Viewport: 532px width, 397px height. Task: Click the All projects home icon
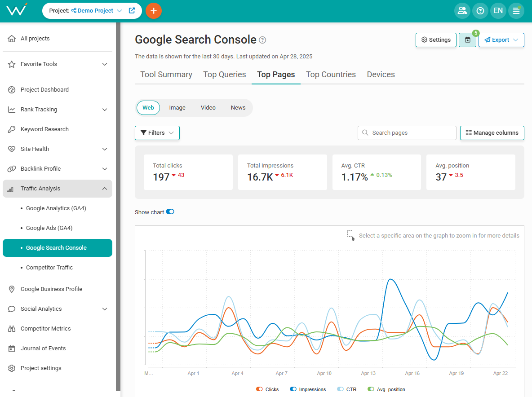pos(12,39)
